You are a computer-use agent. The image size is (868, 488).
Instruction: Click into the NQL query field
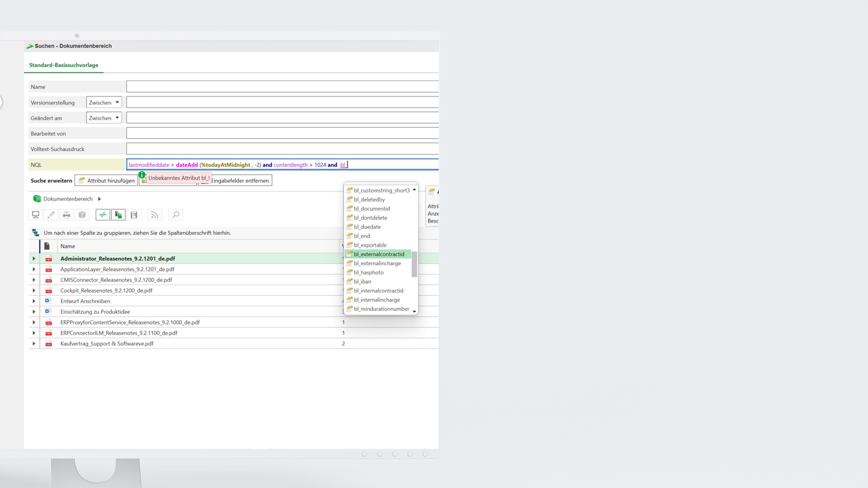(282, 164)
